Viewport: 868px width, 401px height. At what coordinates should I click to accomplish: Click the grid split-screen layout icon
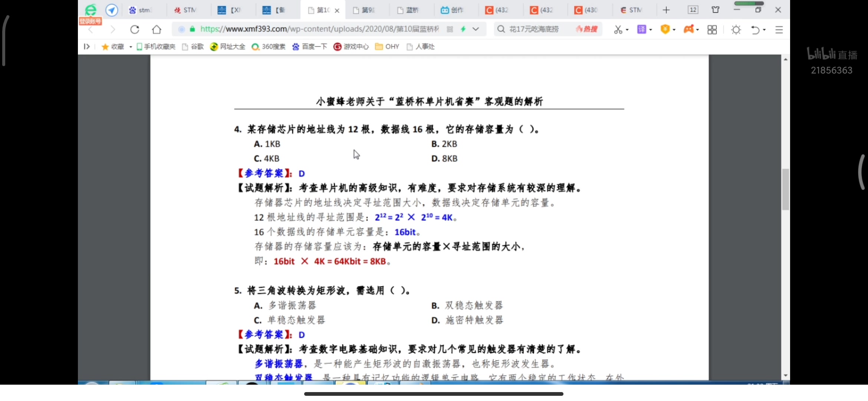click(712, 29)
